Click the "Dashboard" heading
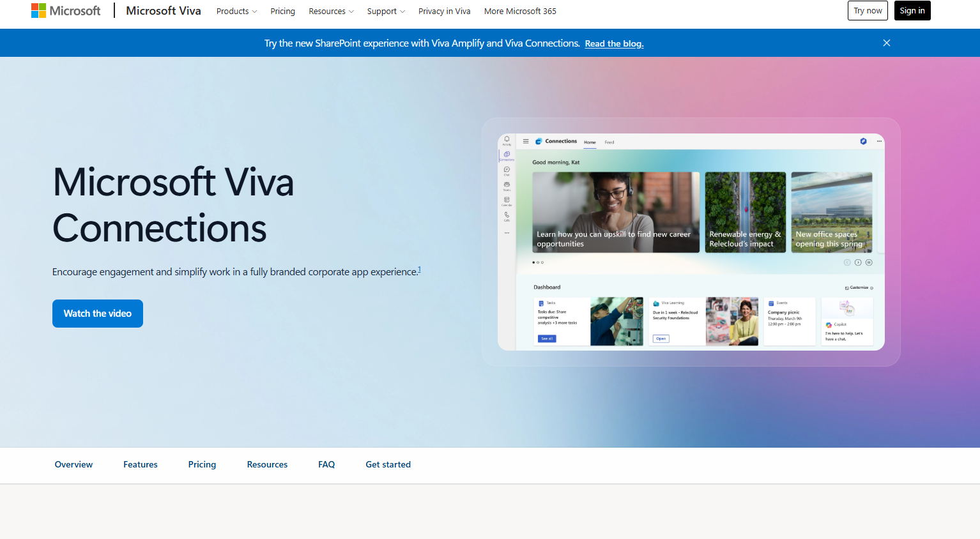Image resolution: width=980 pixels, height=539 pixels. coord(547,287)
